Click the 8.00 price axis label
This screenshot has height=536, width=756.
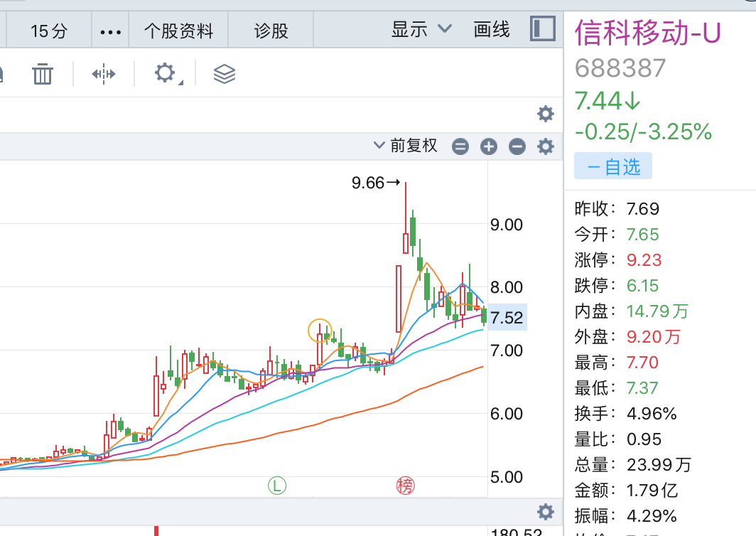point(507,287)
